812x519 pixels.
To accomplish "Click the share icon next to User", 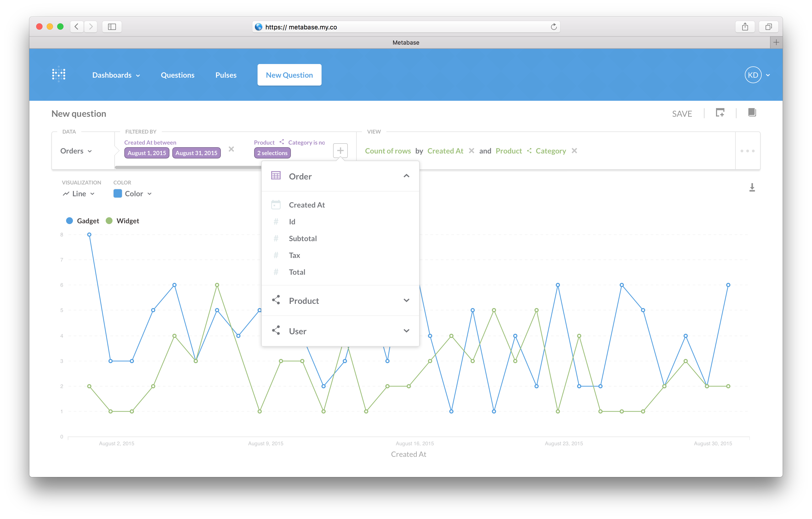I will 276,331.
